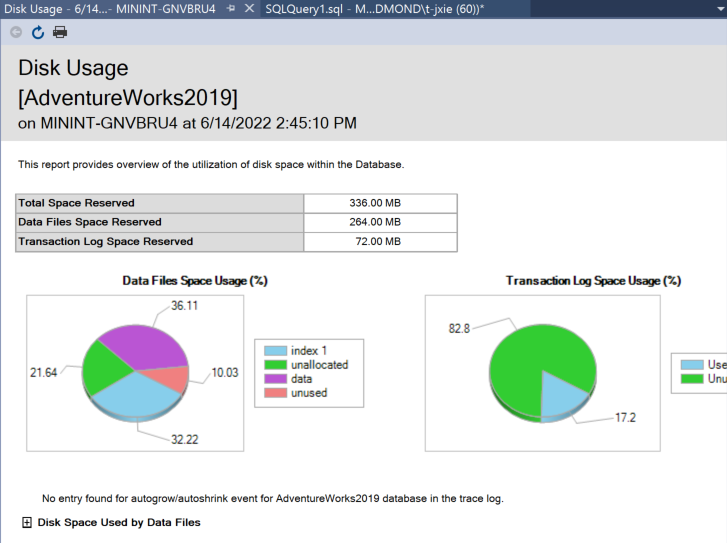Click the Print report icon
This screenshot has height=543, width=727.
(x=60, y=32)
